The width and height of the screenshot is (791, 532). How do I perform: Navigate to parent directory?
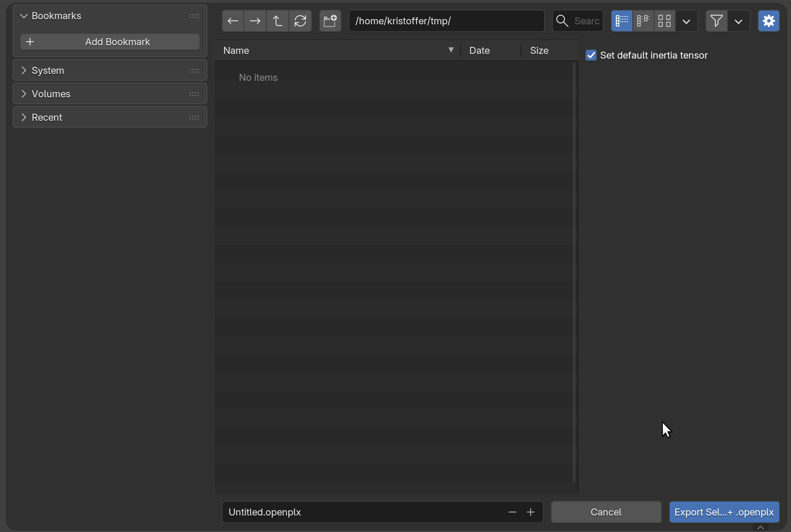click(278, 21)
